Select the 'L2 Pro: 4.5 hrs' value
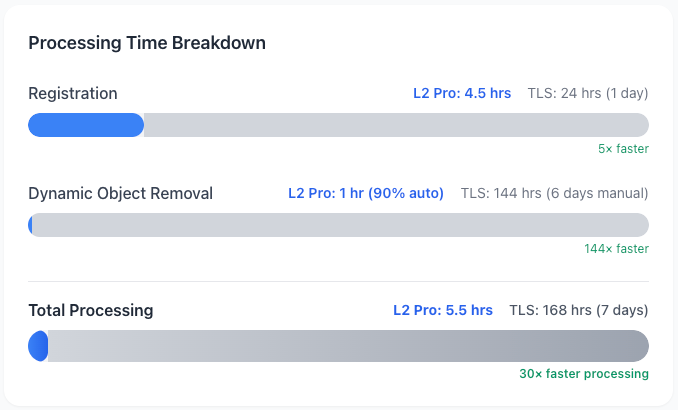Image resolution: width=678 pixels, height=410 pixels. click(x=462, y=93)
